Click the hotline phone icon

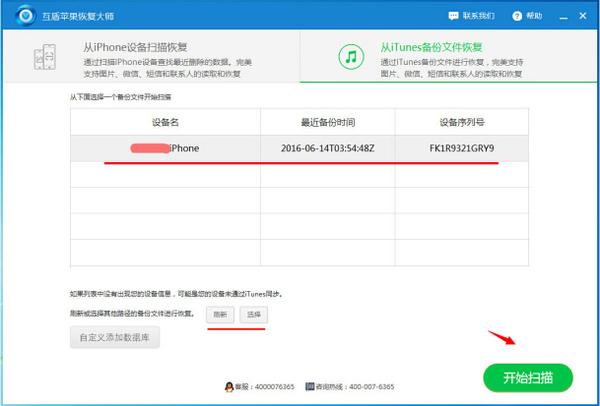[310, 386]
